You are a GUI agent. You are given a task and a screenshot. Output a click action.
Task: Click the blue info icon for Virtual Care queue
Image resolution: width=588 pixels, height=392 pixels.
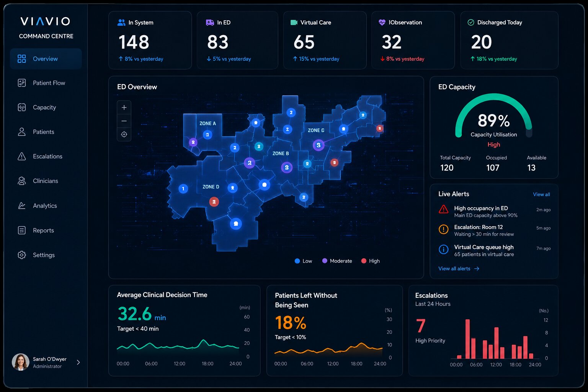point(443,250)
